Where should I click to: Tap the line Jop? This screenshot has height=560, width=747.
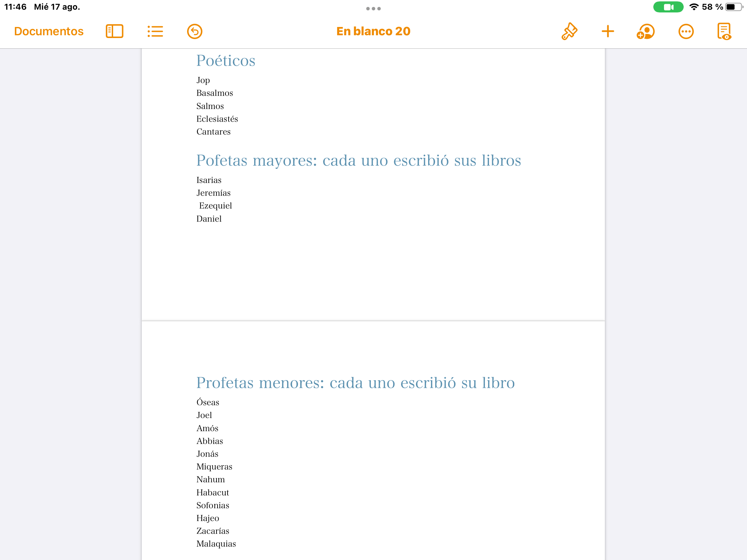pyautogui.click(x=203, y=80)
